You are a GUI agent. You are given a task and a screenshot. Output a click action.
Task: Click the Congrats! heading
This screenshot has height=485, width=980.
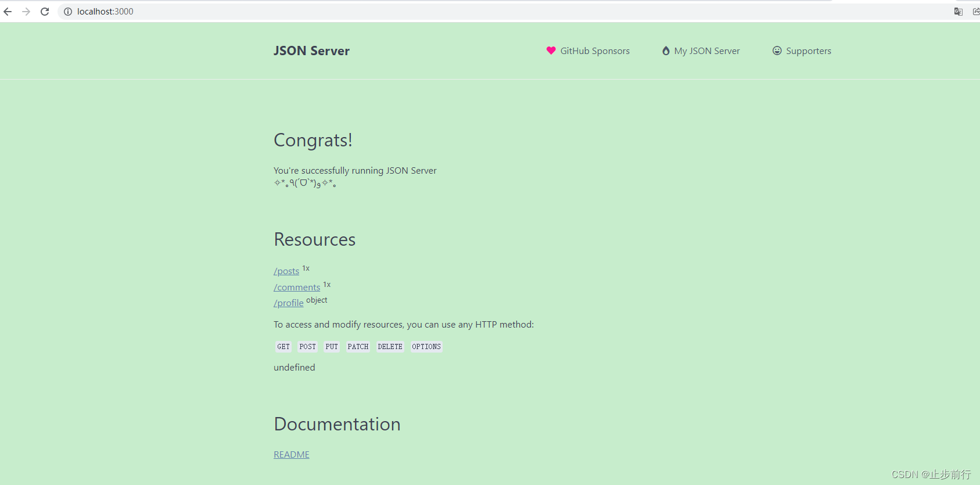coord(313,141)
